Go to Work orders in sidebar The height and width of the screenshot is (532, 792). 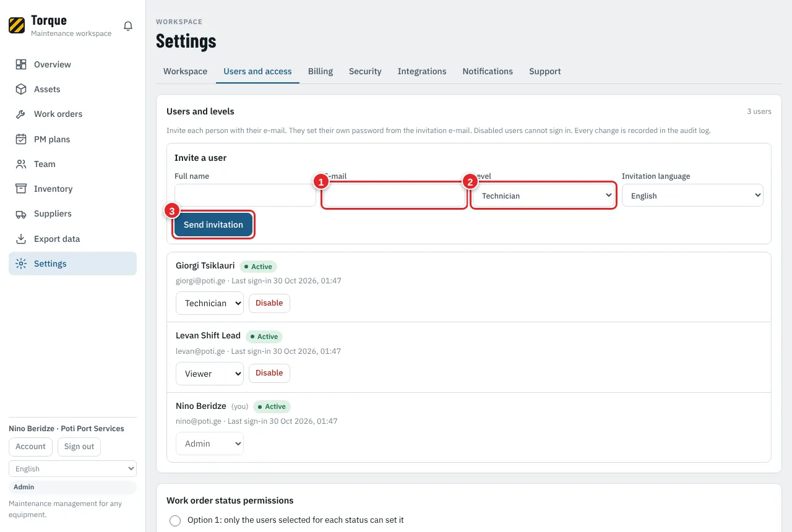(72, 114)
